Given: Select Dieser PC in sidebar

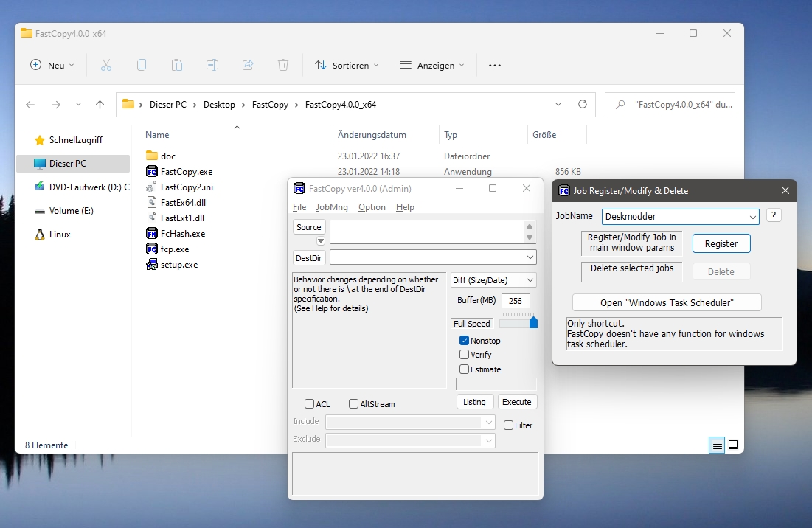Looking at the screenshot, I should 73,164.
